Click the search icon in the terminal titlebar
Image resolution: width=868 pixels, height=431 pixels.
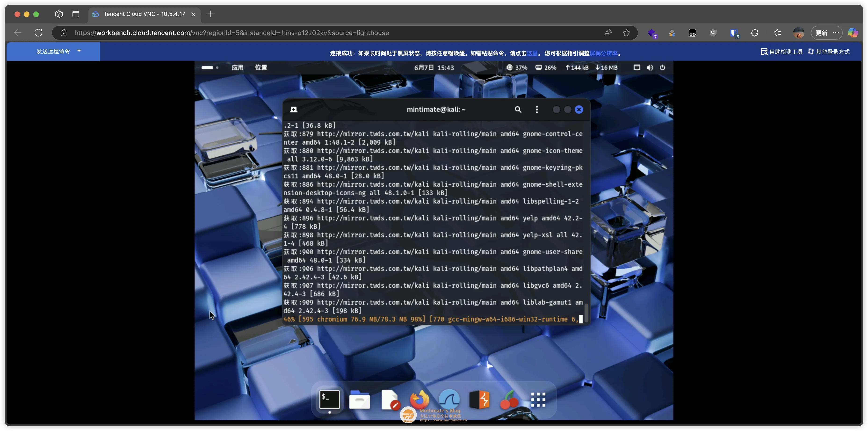518,109
